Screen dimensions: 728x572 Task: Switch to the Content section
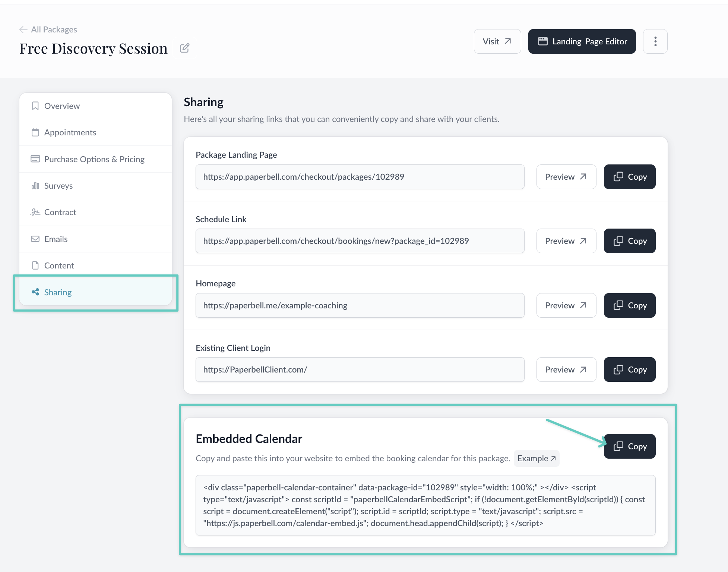click(59, 265)
